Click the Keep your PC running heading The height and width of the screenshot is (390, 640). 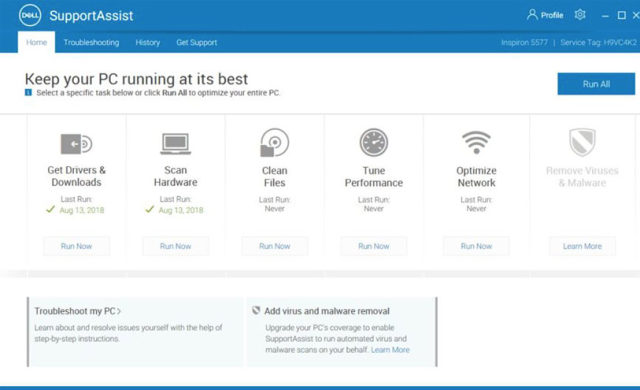(x=136, y=79)
